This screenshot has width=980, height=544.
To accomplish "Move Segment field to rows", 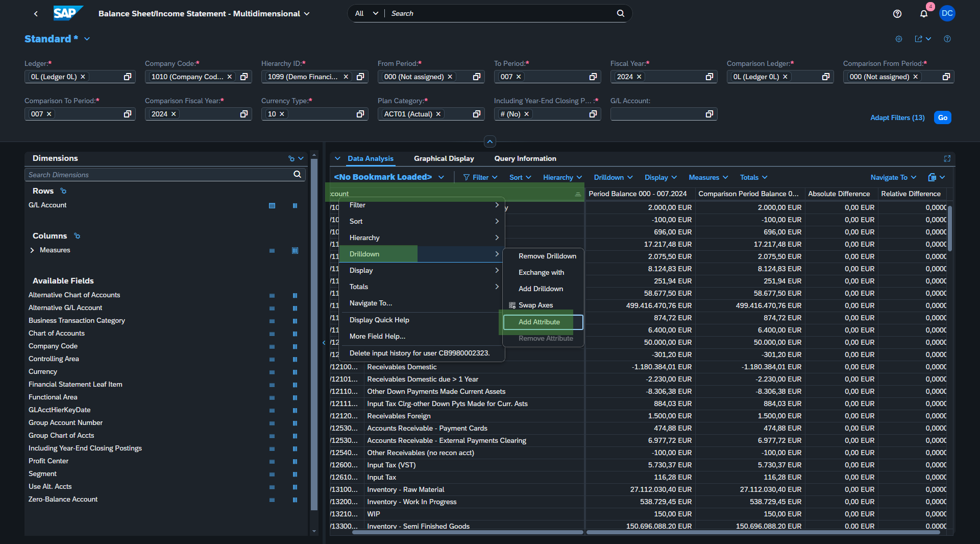I will [272, 474].
